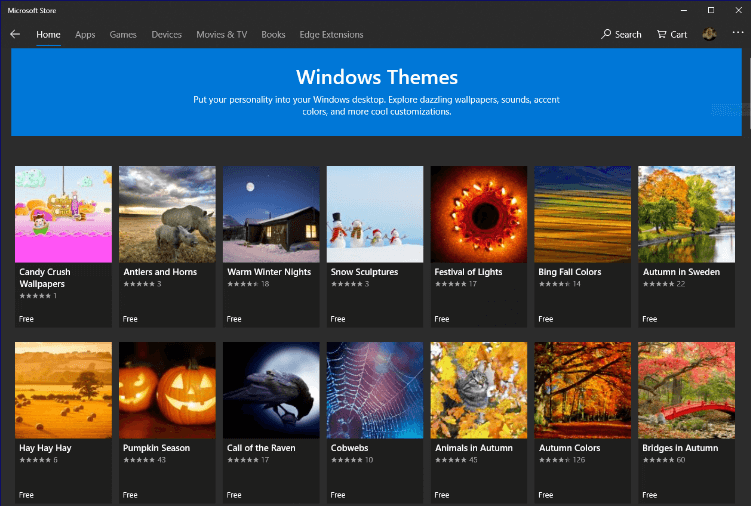
Task: Open the Hay Hay Hay thumbnail
Action: 63,390
